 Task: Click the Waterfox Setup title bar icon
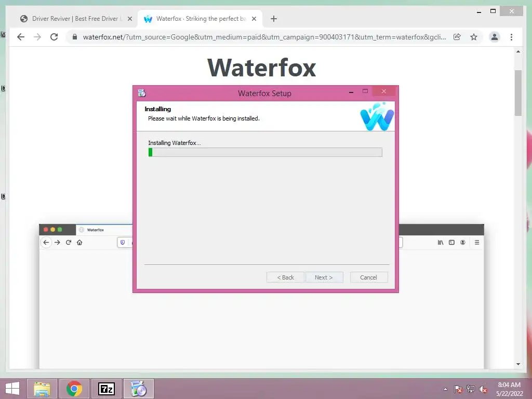tap(142, 92)
